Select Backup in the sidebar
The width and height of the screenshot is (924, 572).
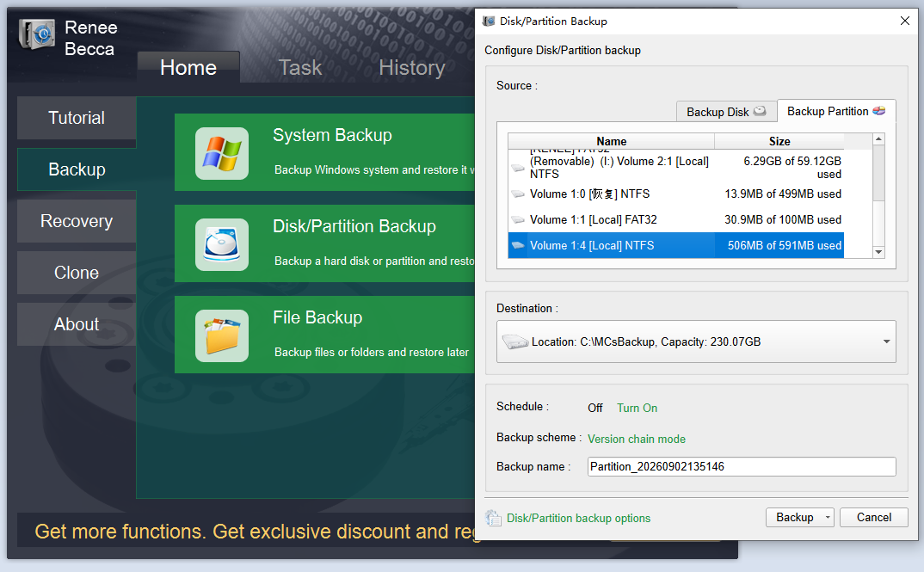77,169
